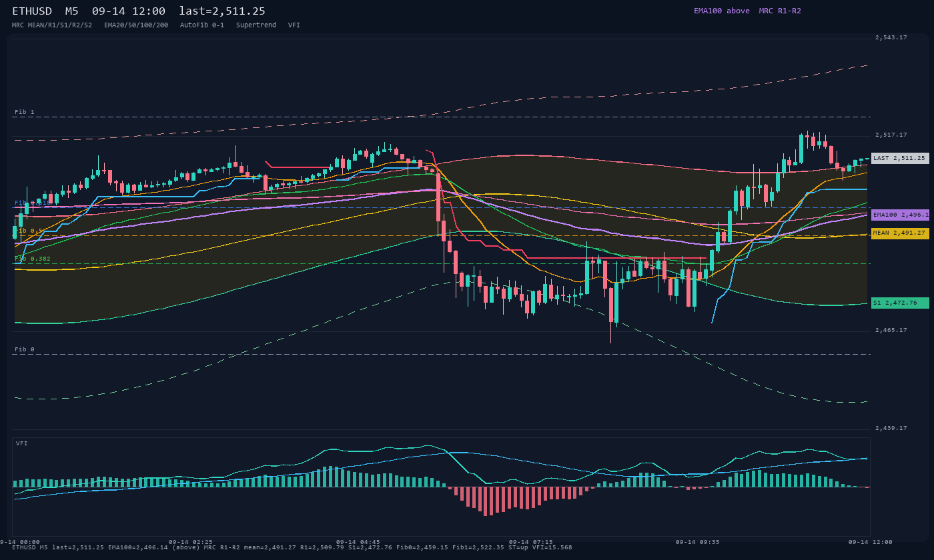
Task: Select the VFI indicator label in the header
Action: click(294, 25)
